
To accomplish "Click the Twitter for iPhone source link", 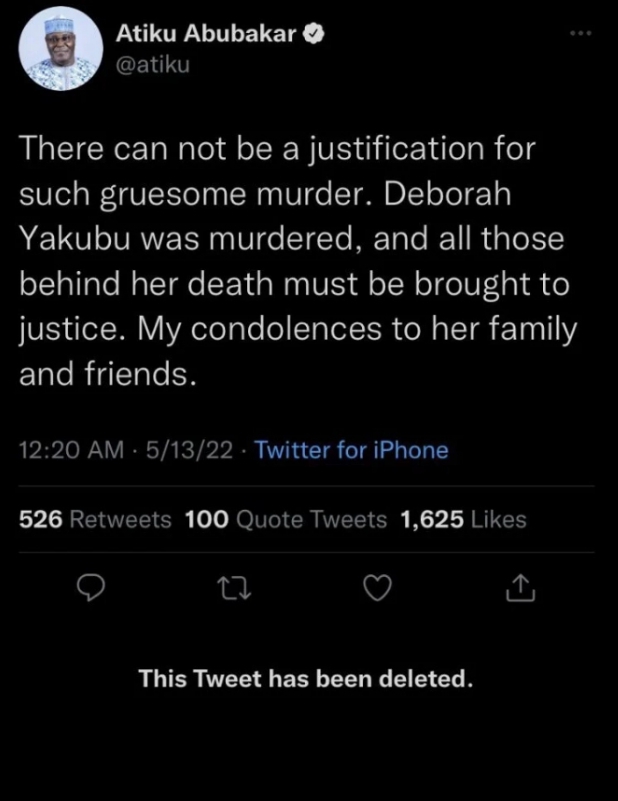I will [x=351, y=450].
